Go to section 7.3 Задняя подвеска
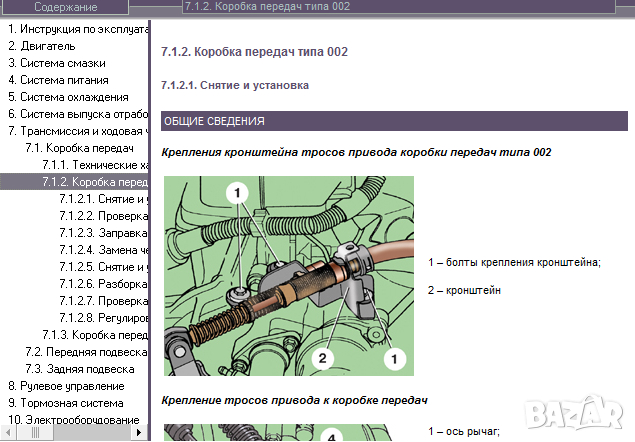Viewport: 635px width, 442px height. tap(80, 369)
